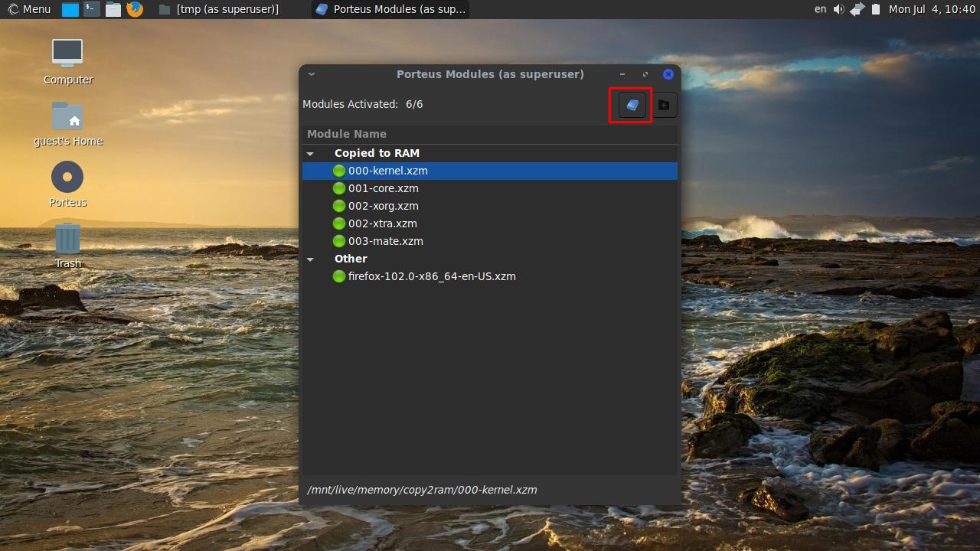This screenshot has height=551, width=980.
Task: Maximize the Porteus Modules window
Action: point(645,74)
